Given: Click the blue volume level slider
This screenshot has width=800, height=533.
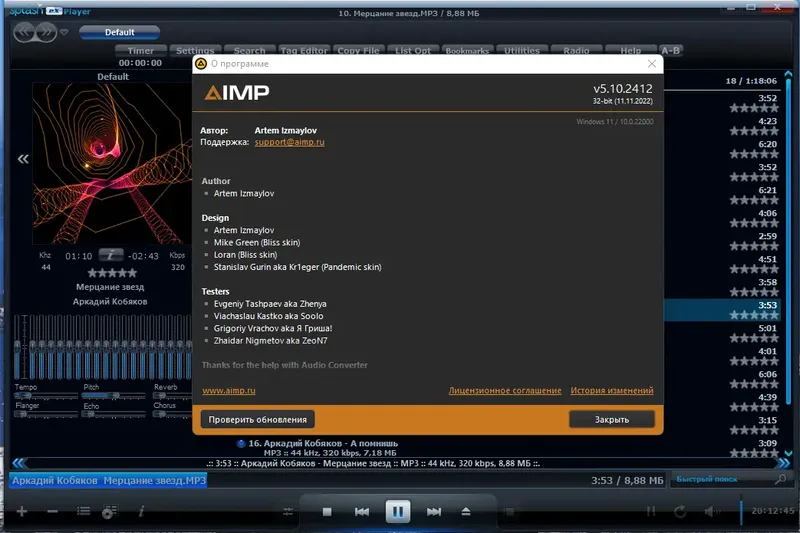Looking at the screenshot, I should 741,512.
